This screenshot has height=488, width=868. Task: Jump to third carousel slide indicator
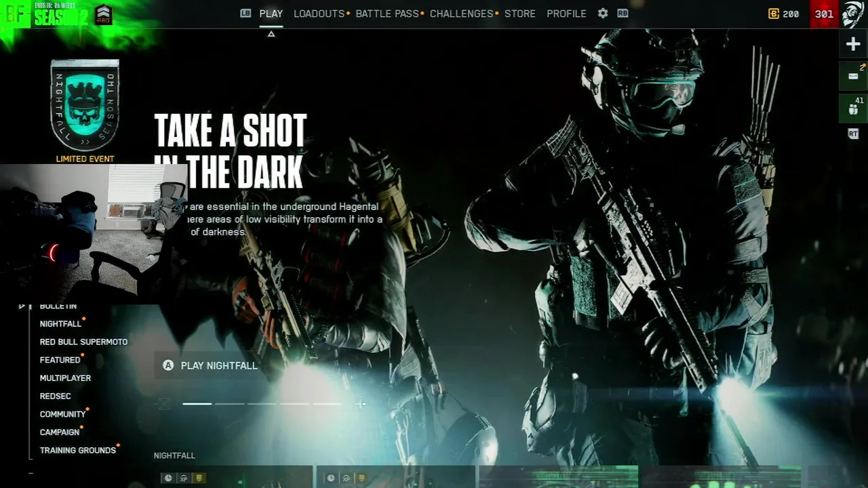pyautogui.click(x=262, y=404)
